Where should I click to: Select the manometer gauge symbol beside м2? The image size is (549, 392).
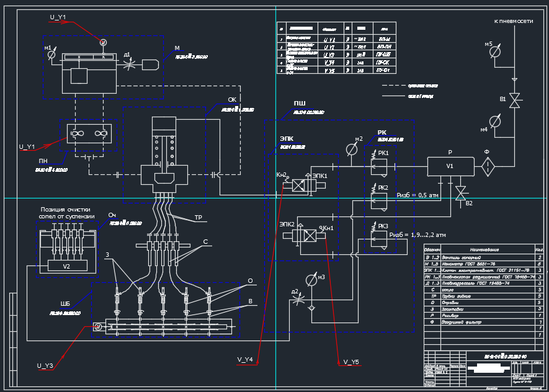click(351, 150)
